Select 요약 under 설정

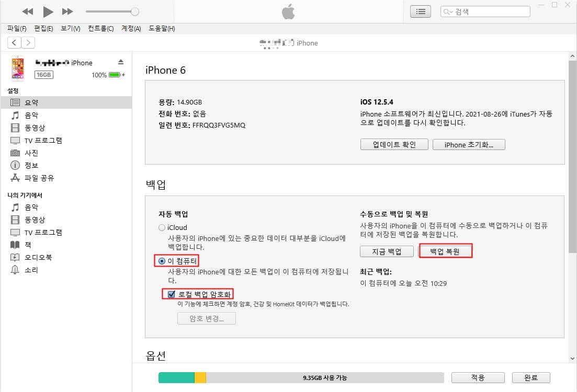[66, 102]
